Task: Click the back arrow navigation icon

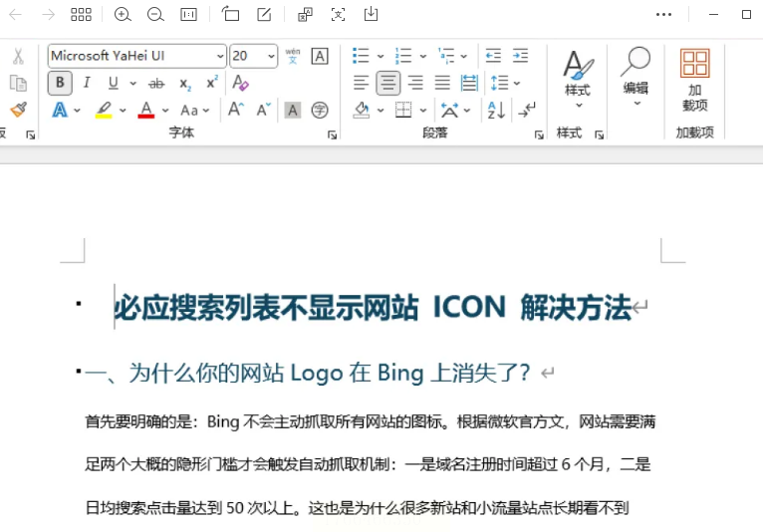Action: pos(16,15)
